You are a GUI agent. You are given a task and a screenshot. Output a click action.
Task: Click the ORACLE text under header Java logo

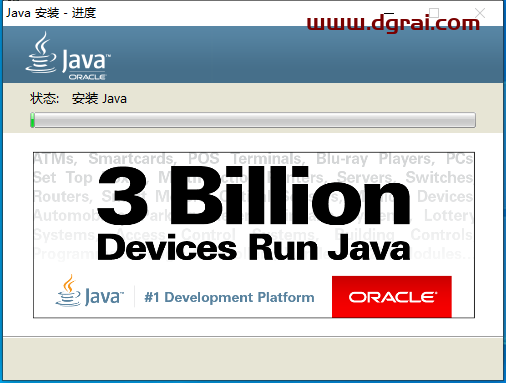(87, 77)
